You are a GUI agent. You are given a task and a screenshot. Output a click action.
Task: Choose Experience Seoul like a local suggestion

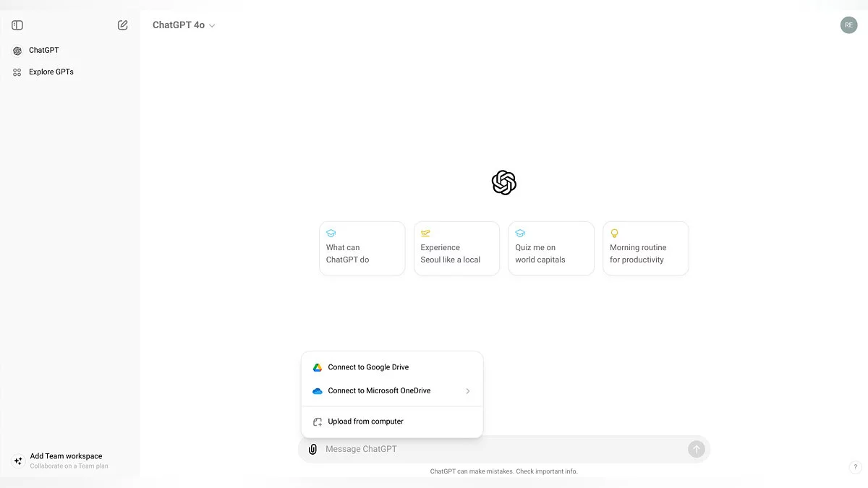(x=456, y=248)
